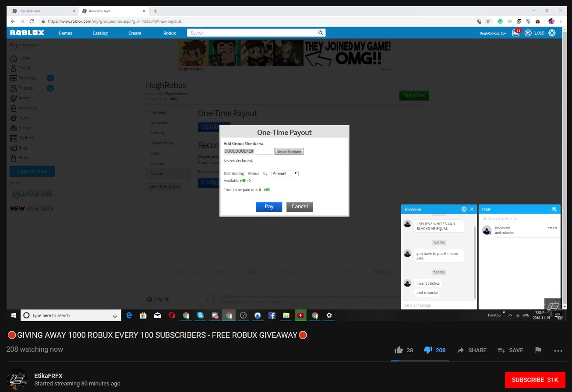
Task: Open Messages in the Roblox sidebar
Action: point(28,78)
